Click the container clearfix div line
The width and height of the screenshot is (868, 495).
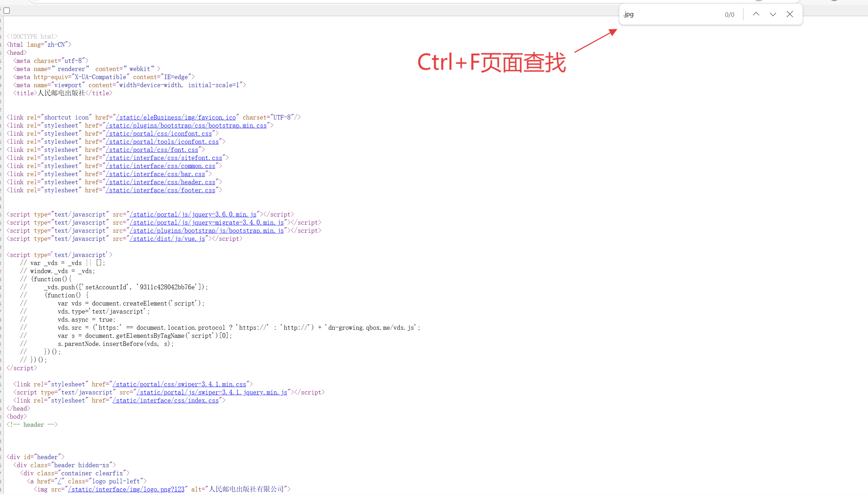75,473
